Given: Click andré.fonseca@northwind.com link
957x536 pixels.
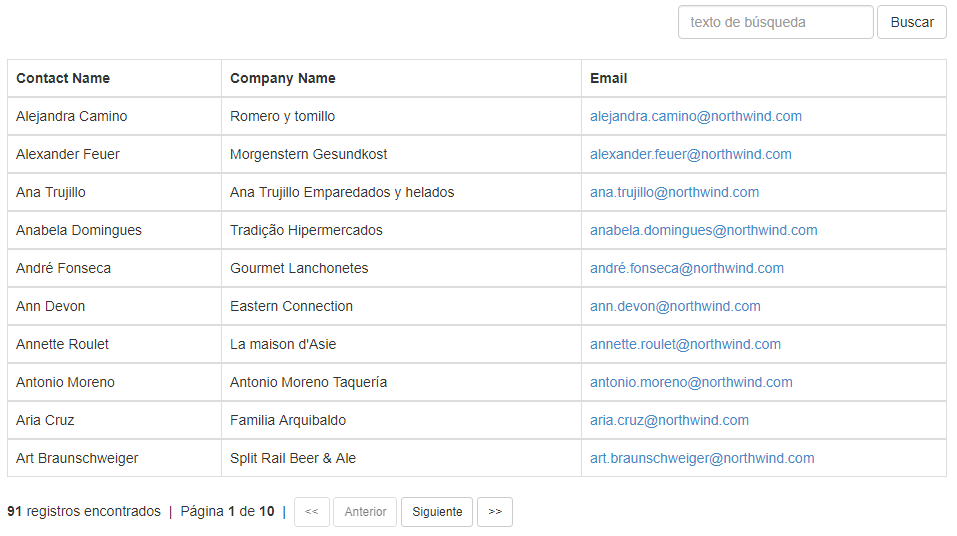Looking at the screenshot, I should [x=687, y=268].
